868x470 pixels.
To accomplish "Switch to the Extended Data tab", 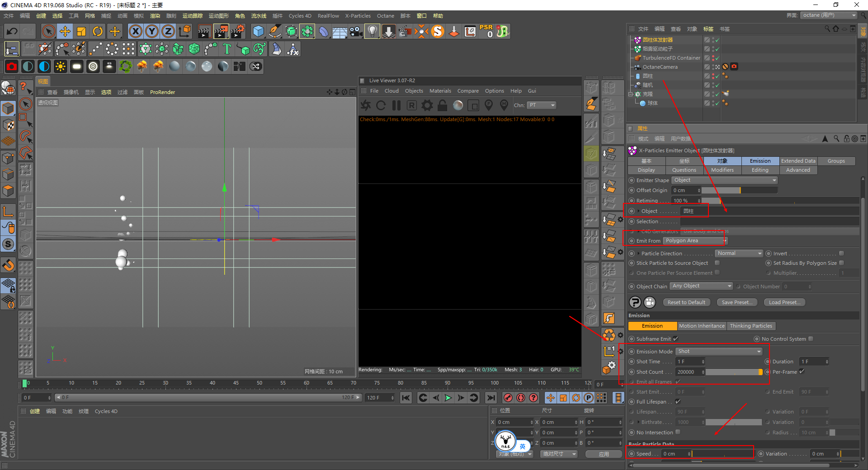I will click(x=798, y=161).
